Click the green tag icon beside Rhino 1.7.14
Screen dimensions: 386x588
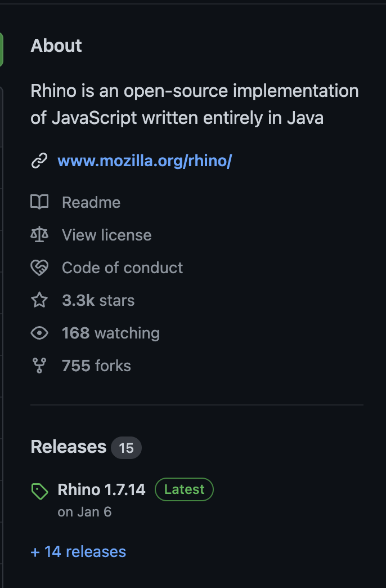[39, 491]
